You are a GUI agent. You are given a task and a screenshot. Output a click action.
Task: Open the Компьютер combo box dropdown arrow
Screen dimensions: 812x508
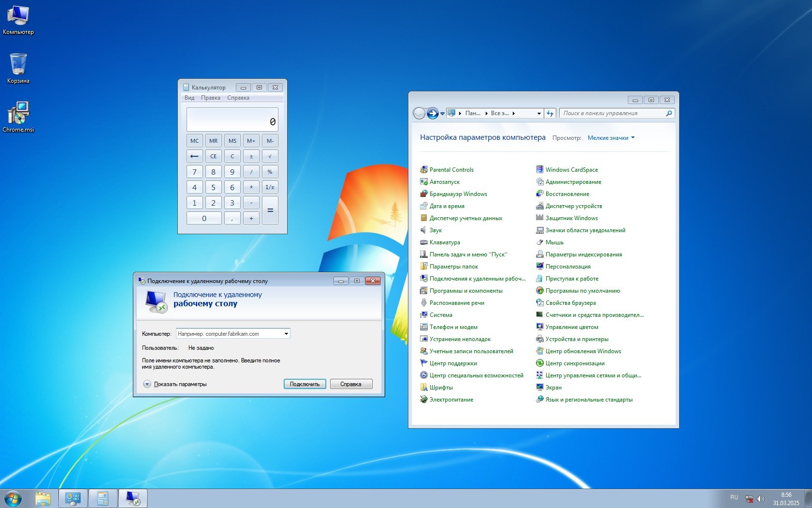coord(286,334)
